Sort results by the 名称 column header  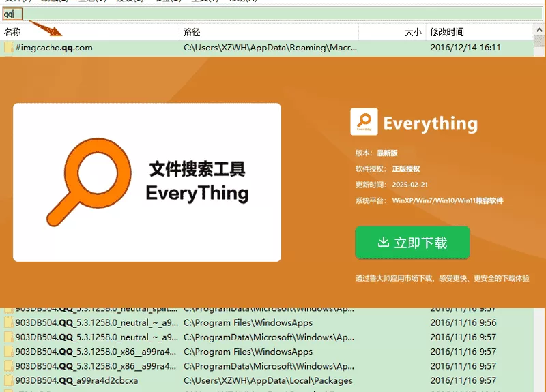point(12,32)
